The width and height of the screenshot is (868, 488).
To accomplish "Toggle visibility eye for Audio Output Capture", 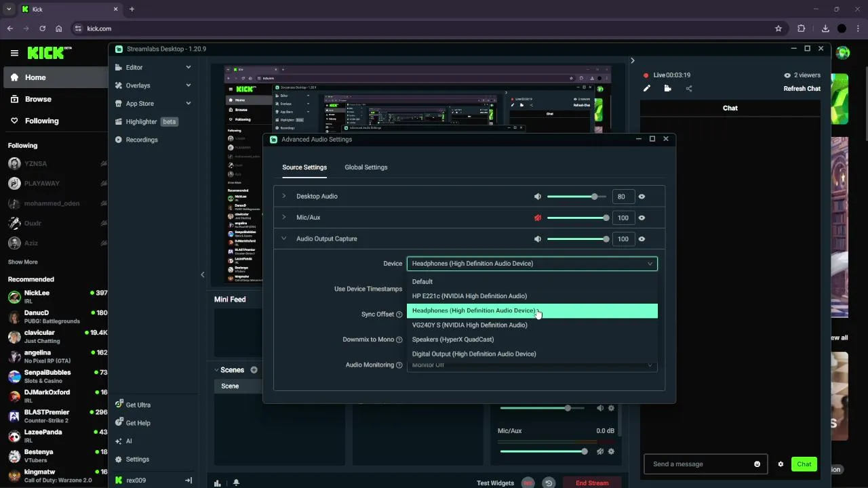I will coord(642,239).
